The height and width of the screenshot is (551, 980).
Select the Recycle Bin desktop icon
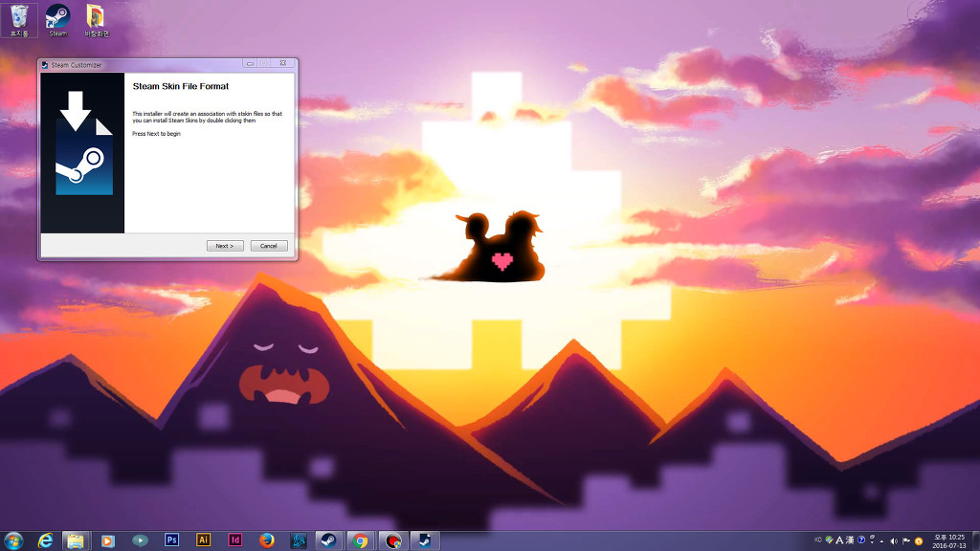19,19
